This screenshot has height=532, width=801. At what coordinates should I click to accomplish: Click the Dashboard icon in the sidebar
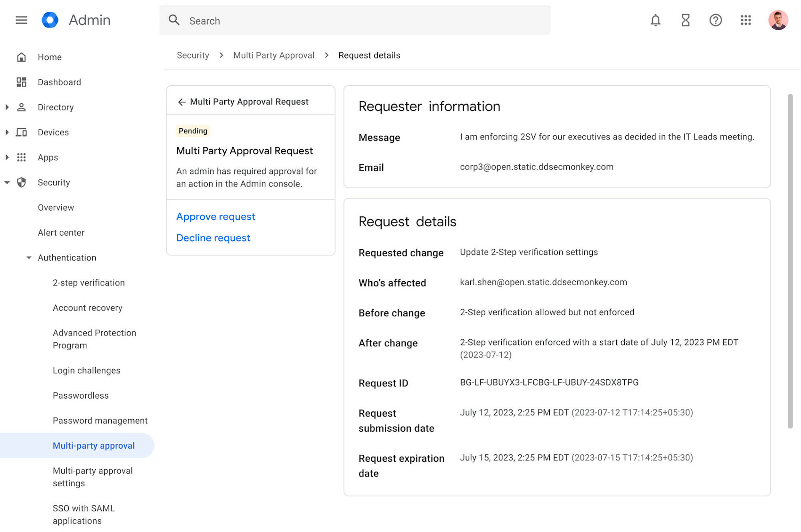pos(22,82)
